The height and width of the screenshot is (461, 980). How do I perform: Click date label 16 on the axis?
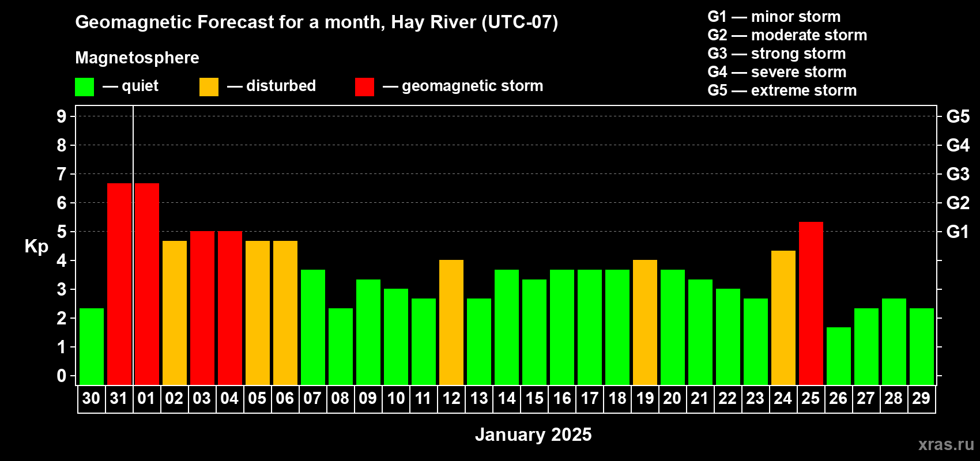click(561, 398)
